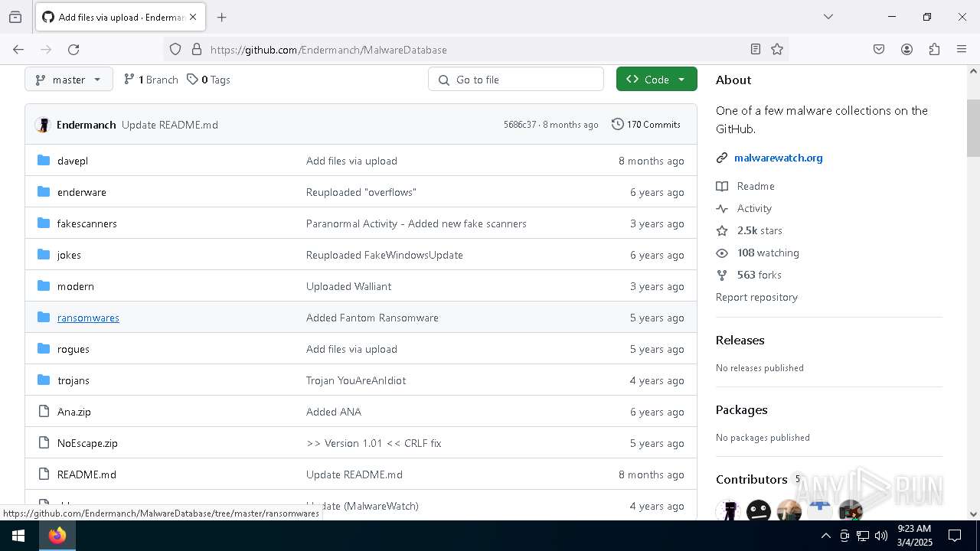Open the rogues folder

coord(73,349)
